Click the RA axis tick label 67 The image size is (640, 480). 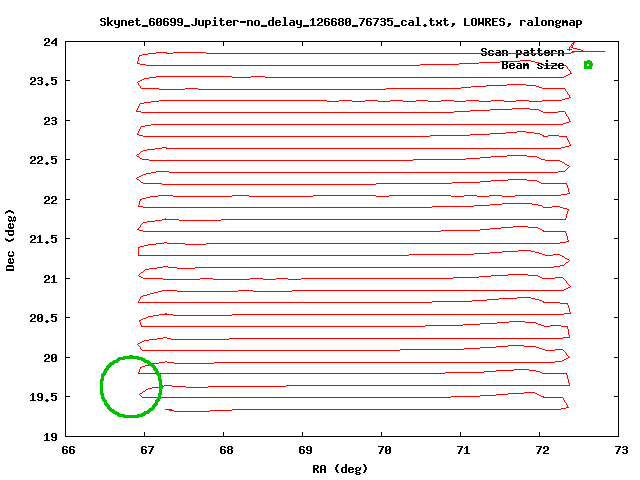tap(147, 450)
